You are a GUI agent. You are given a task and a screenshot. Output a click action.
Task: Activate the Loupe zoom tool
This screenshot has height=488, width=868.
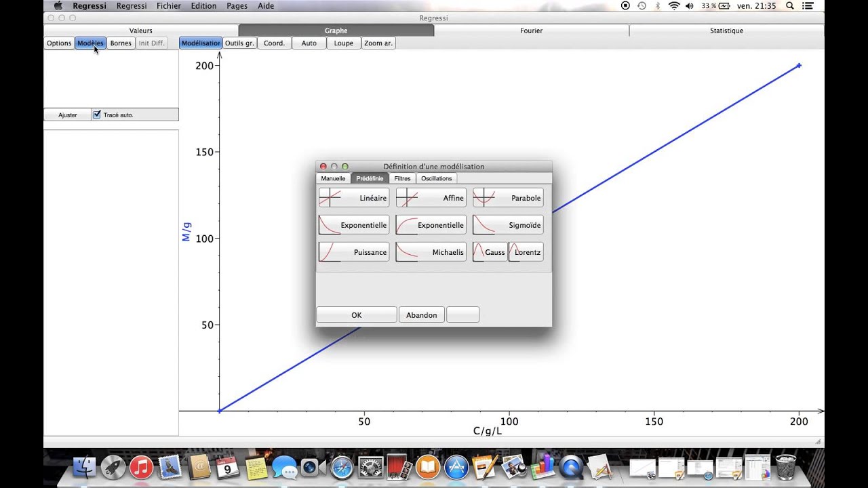344,43
